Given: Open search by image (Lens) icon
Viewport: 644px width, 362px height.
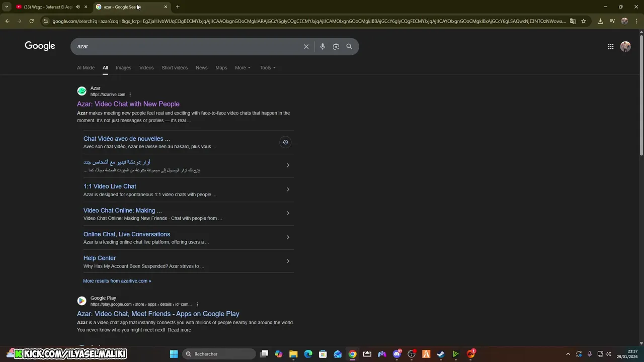Looking at the screenshot, I should click(336, 46).
